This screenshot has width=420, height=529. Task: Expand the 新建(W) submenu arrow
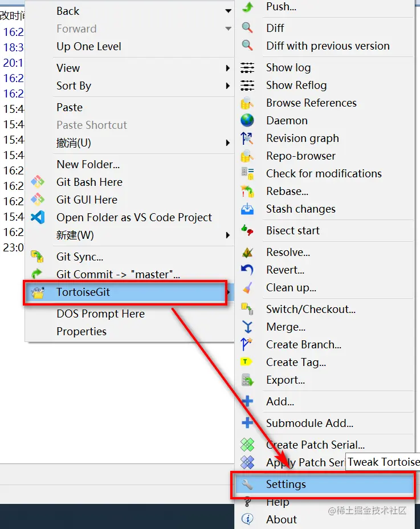(228, 235)
